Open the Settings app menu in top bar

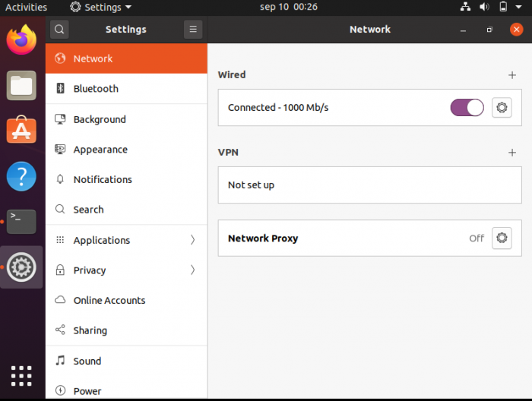coord(100,7)
